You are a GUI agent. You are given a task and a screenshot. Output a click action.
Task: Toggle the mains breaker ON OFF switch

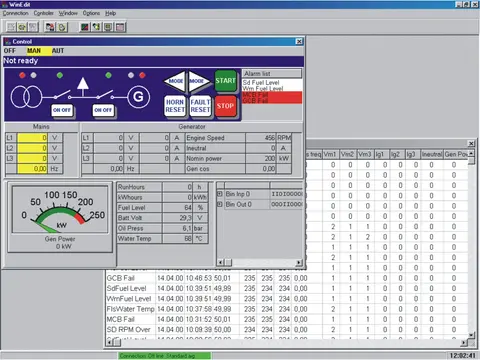point(62,110)
